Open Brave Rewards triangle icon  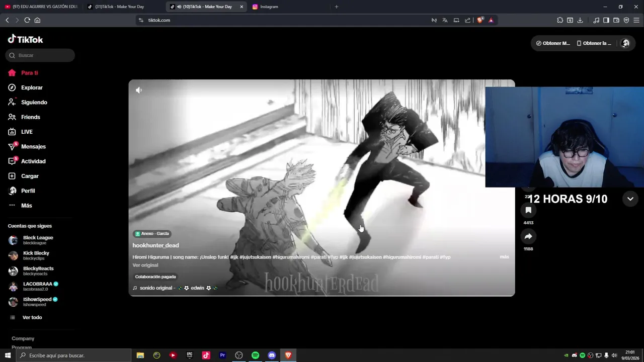[491, 20]
